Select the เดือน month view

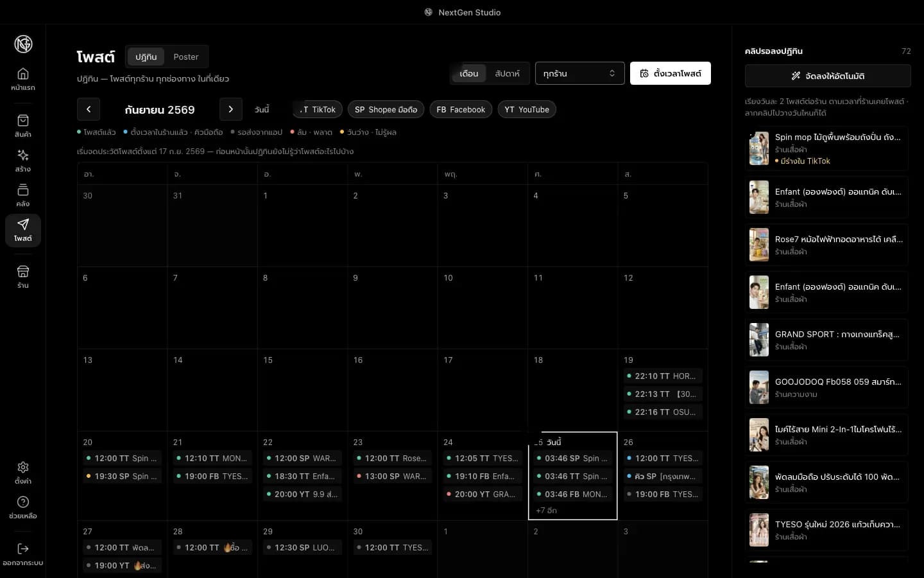point(469,73)
